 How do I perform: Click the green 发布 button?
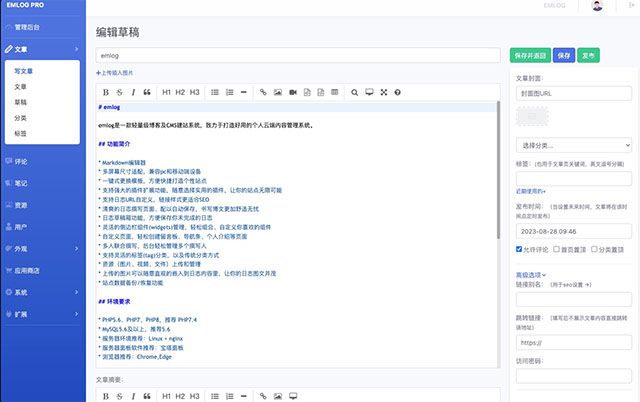point(588,56)
